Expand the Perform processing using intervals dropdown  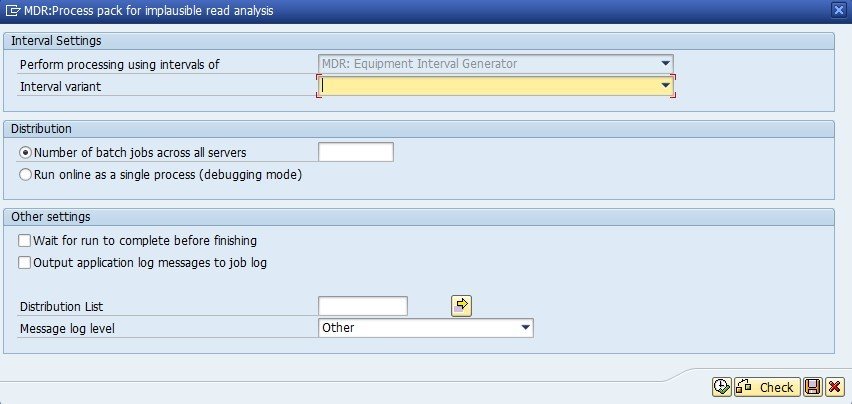(666, 64)
